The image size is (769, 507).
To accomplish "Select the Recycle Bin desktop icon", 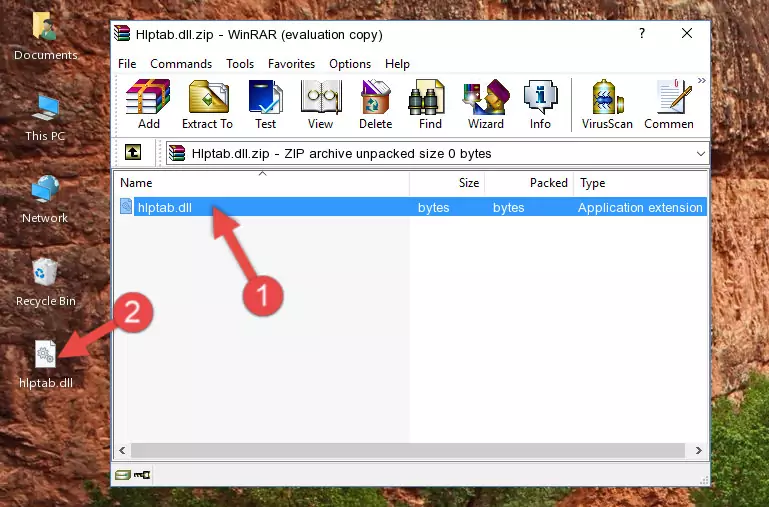I will tap(46, 283).
